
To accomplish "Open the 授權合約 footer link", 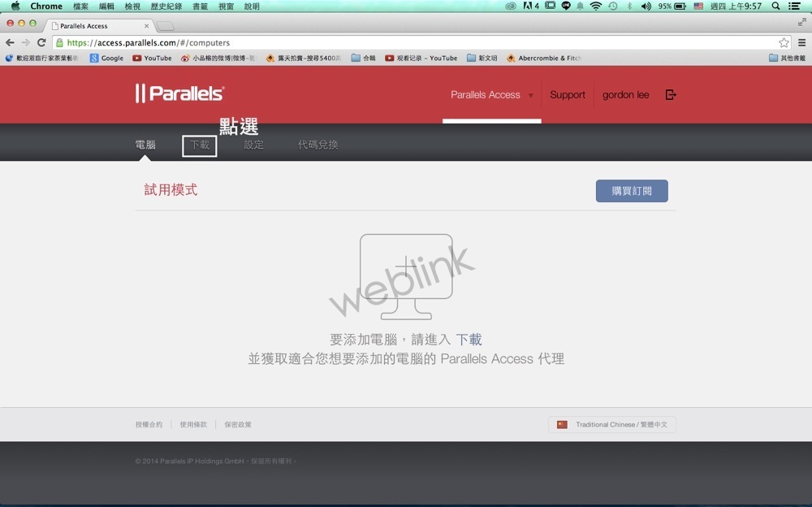I will pyautogui.click(x=149, y=425).
